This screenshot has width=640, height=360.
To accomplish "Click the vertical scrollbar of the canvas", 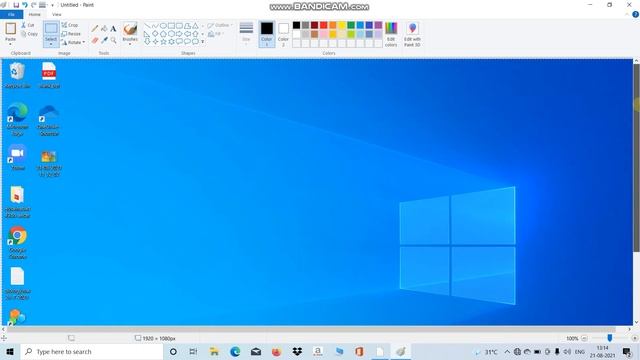I will click(636, 158).
